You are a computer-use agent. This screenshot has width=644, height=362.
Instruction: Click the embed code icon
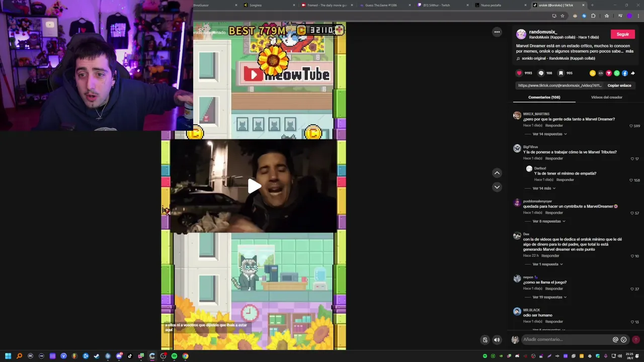coord(601,73)
